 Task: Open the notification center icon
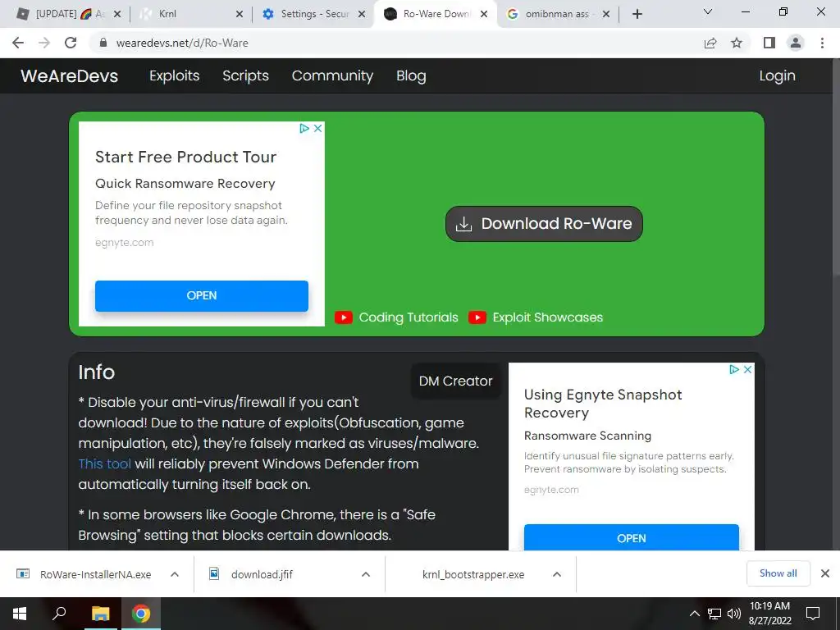click(x=813, y=614)
